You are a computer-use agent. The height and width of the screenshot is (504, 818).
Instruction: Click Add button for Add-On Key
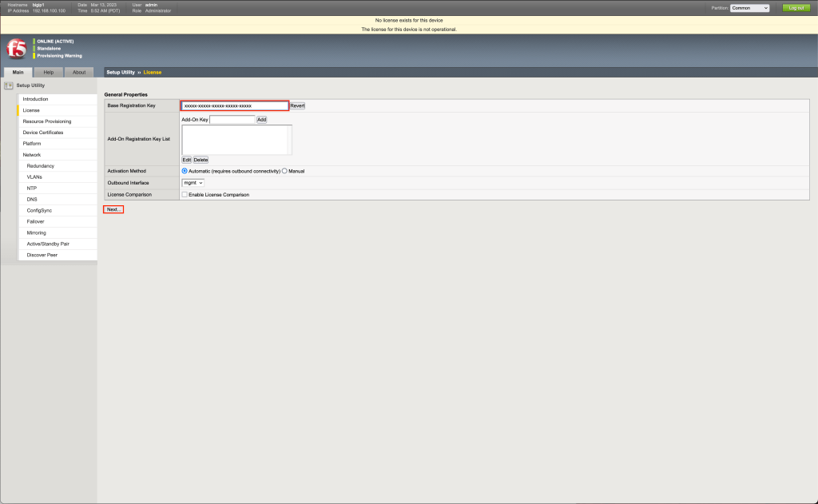(x=261, y=120)
